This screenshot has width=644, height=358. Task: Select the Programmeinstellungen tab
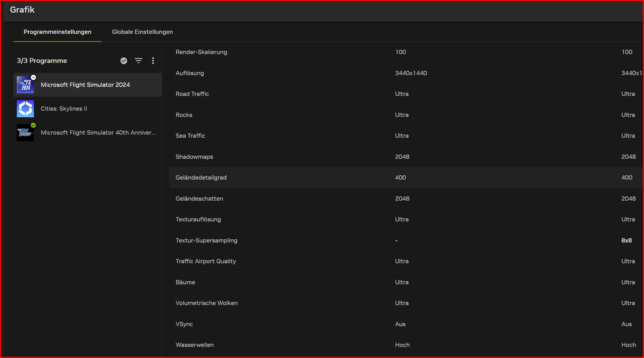(57, 32)
